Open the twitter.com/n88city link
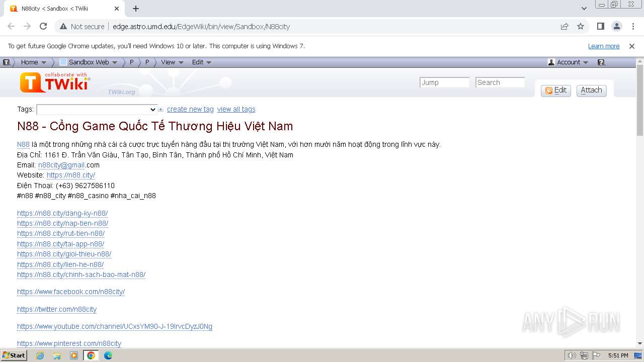 (x=57, y=309)
